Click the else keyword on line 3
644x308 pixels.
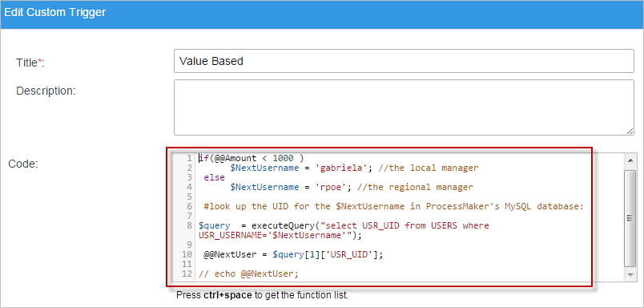coord(215,177)
